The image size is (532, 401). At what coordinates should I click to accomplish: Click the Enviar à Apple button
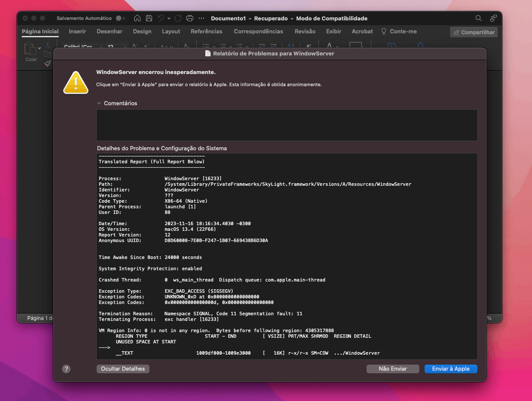pos(451,369)
